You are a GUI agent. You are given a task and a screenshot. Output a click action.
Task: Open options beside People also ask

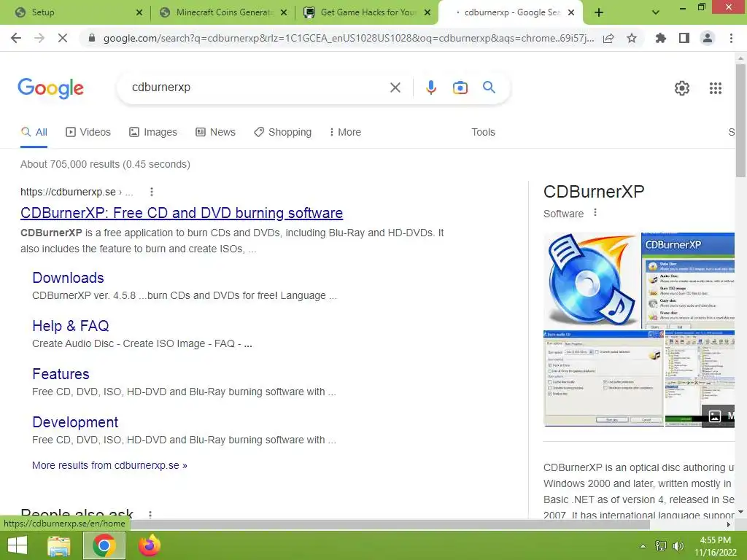(150, 514)
